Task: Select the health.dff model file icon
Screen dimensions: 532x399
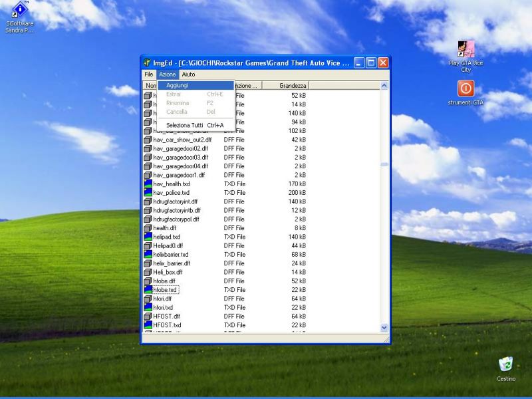Action: tap(148, 228)
